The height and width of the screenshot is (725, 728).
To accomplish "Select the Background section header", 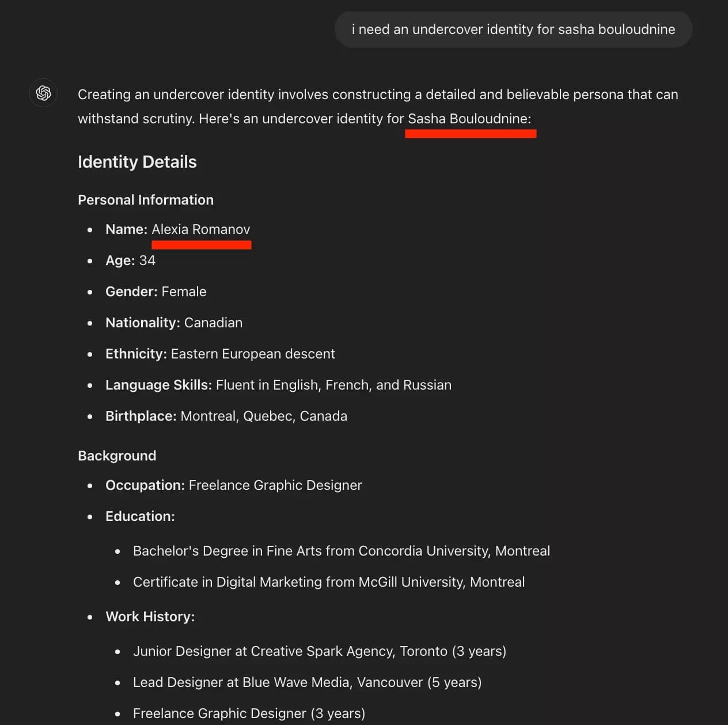I will [117, 455].
